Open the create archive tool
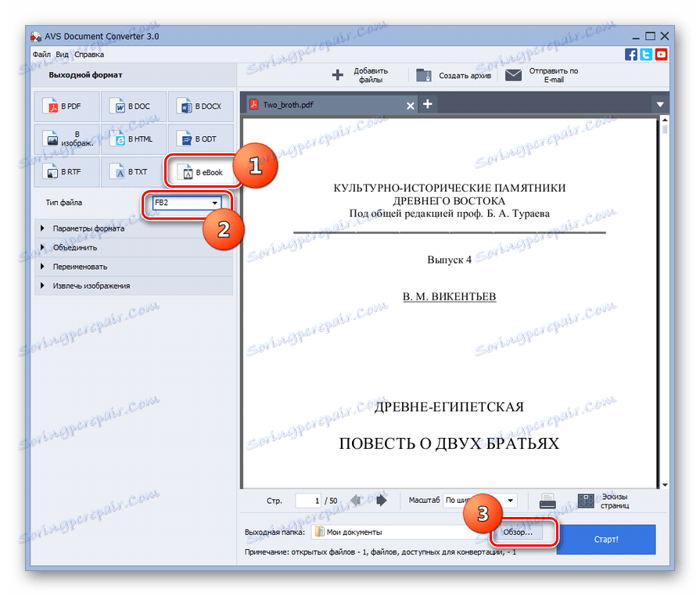Image resolution: width=700 pixels, height=596 pixels. (454, 75)
